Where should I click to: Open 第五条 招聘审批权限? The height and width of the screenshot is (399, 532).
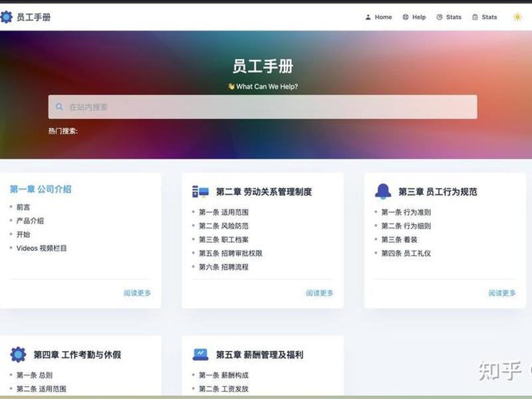pyautogui.click(x=230, y=253)
